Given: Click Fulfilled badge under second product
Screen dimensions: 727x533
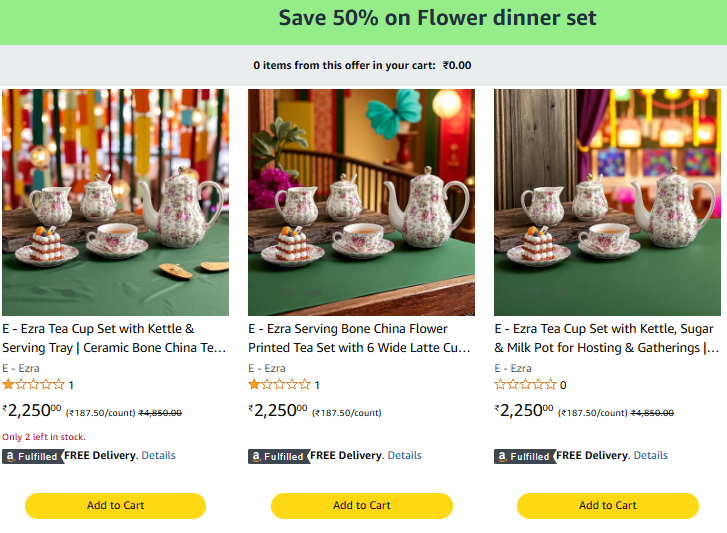Looking at the screenshot, I should pos(278,456).
